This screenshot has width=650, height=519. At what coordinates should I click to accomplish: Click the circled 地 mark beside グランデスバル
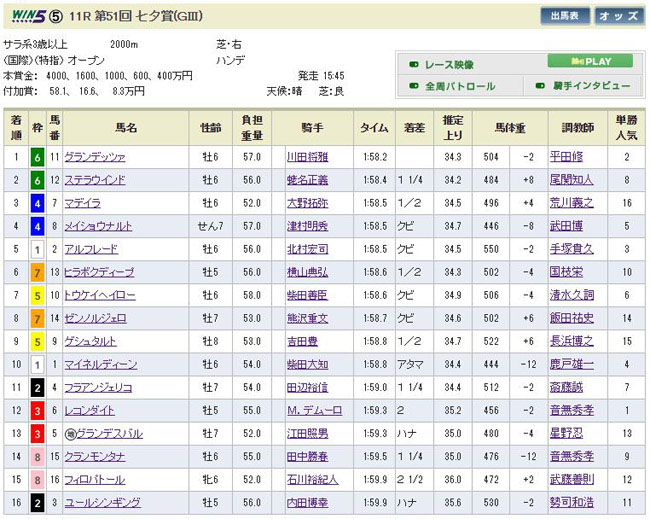click(x=69, y=433)
